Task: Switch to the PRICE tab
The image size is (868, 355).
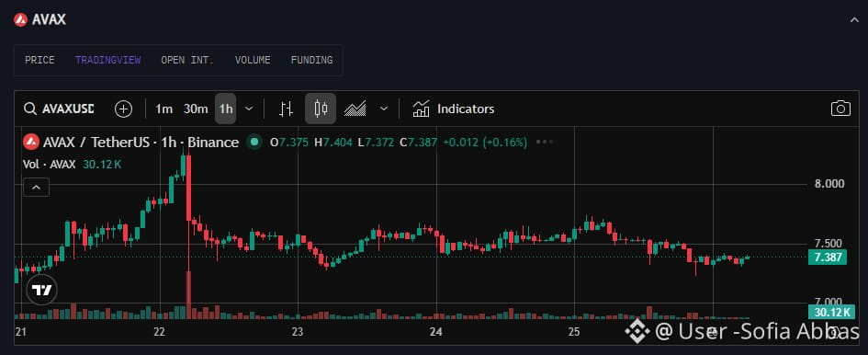Action: pyautogui.click(x=39, y=60)
